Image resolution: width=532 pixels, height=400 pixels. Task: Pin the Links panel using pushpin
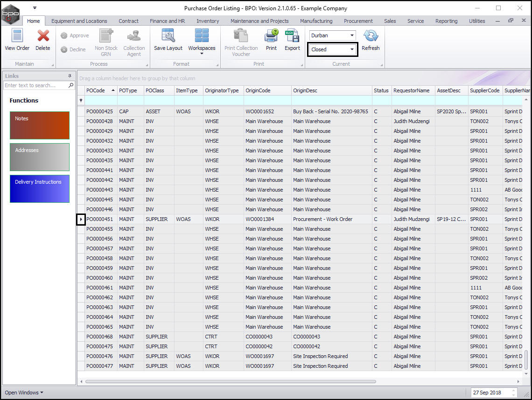[70, 76]
